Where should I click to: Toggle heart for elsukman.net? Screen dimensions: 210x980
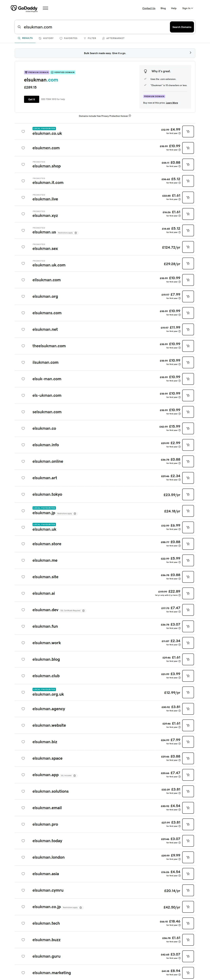click(23, 329)
